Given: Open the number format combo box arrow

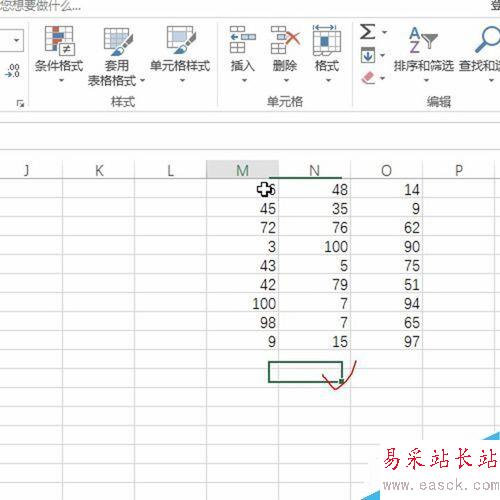Looking at the screenshot, I should click(16, 41).
